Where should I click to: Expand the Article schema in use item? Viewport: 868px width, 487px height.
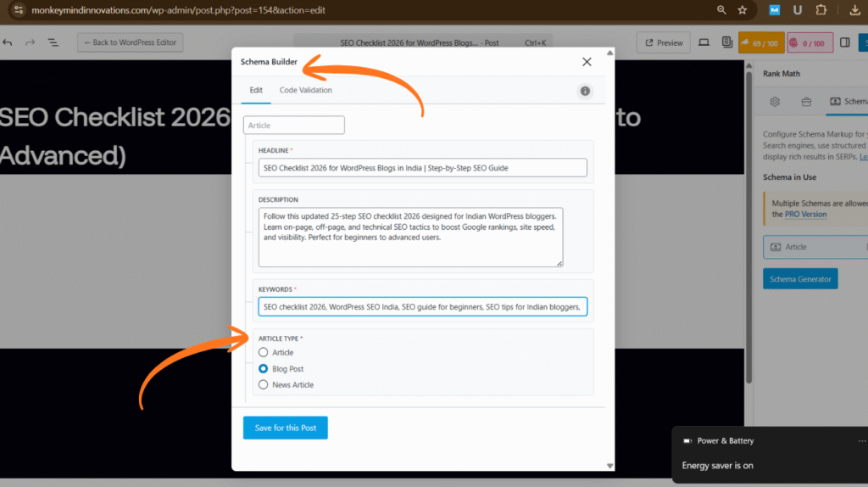814,247
